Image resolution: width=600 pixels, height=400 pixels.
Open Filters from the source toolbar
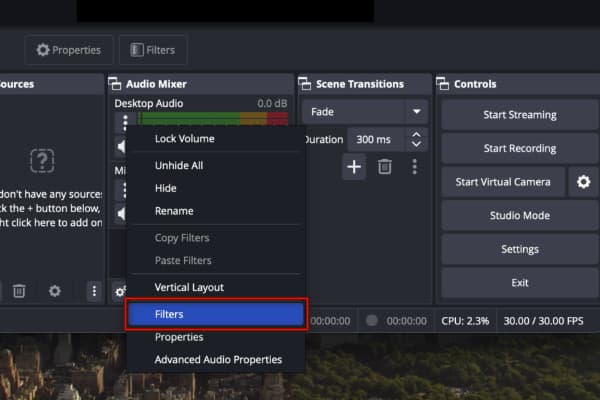tap(153, 50)
